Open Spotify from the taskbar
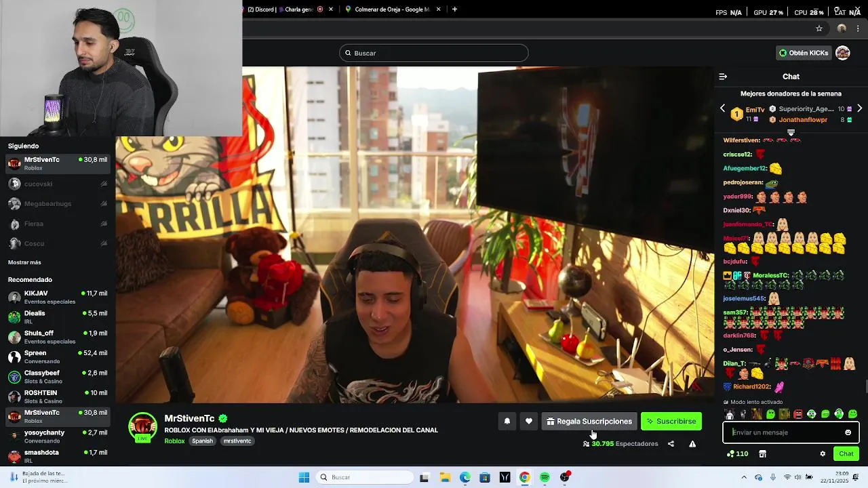The width and height of the screenshot is (868, 488). coord(545,477)
